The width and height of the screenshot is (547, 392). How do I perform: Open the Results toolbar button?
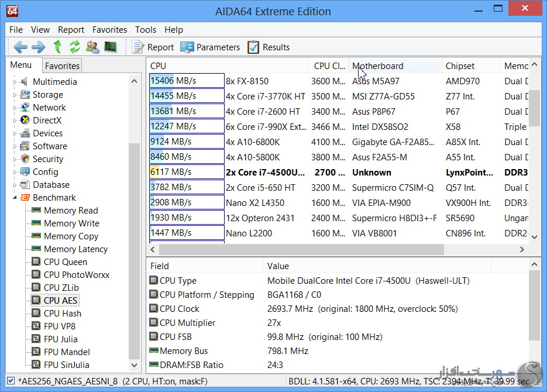click(269, 47)
